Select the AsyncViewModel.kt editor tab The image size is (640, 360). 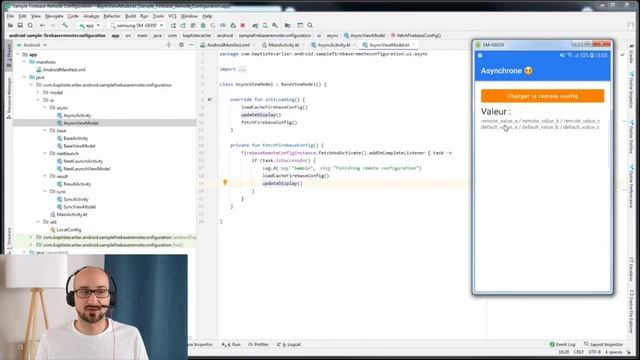(388, 45)
